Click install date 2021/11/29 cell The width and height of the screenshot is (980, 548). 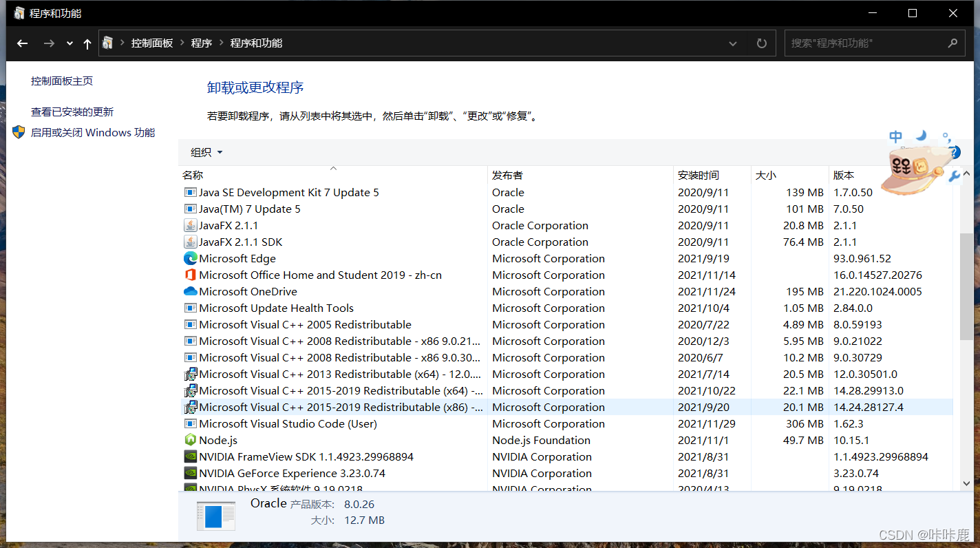[707, 424]
